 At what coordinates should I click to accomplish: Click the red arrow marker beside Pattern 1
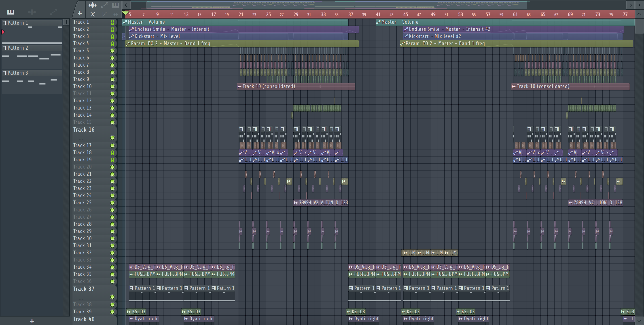[3, 32]
